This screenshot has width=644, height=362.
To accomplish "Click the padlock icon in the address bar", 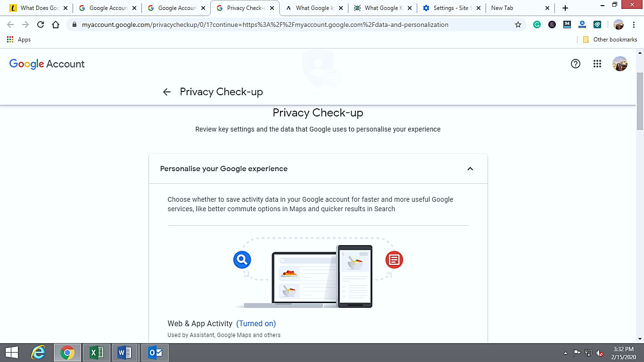I will tap(74, 25).
